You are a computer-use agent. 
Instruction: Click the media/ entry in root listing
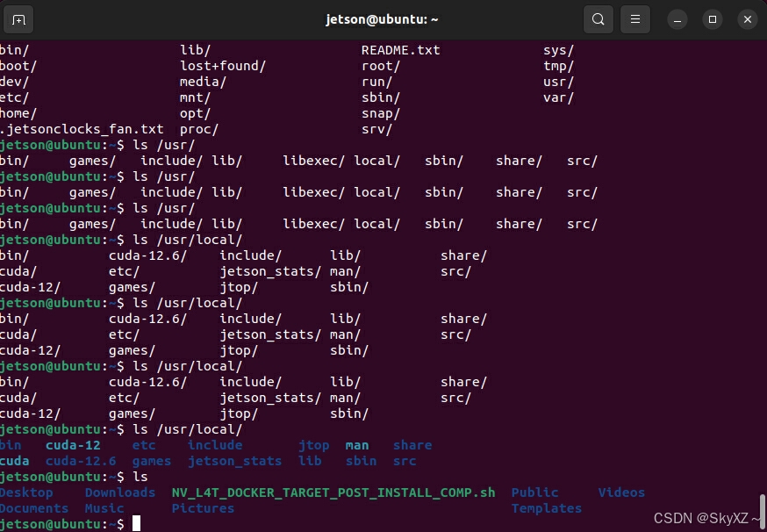pyautogui.click(x=203, y=82)
